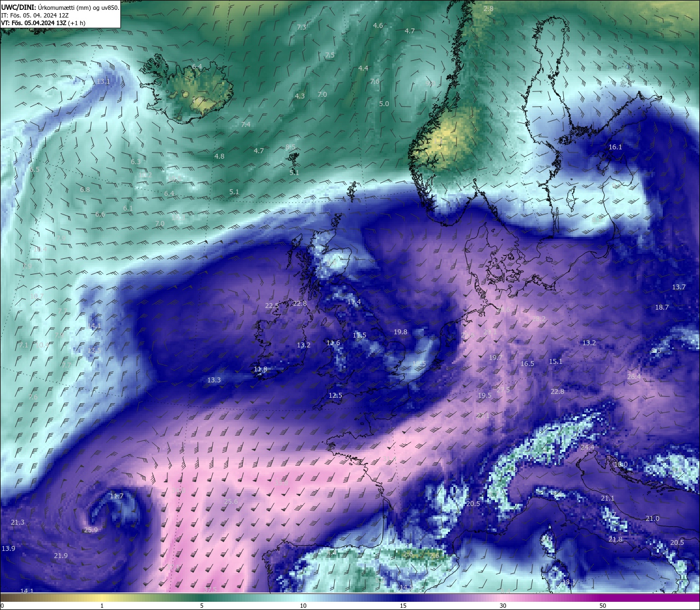Click the value 21.1 over the Adriatic
Viewport: 700px width, 610px height.
click(608, 498)
